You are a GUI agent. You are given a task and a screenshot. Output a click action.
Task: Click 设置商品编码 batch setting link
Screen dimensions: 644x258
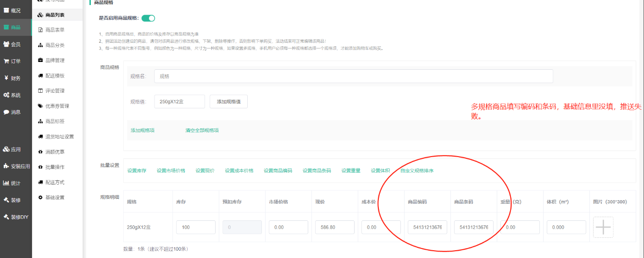278,171
